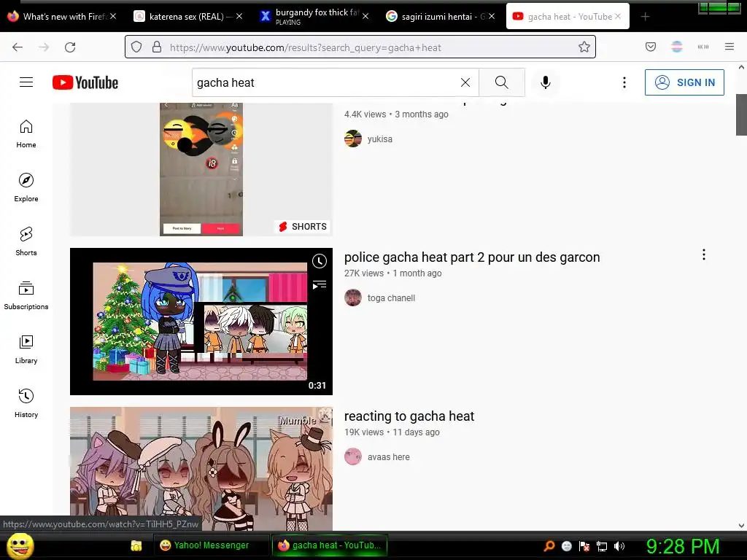The image size is (747, 560).
Task: Open avaas here channel avatar
Action: coord(353,456)
